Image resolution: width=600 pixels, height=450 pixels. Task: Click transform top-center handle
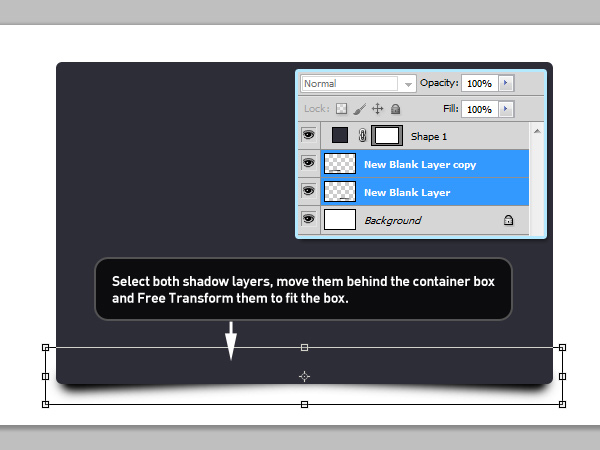click(x=304, y=347)
